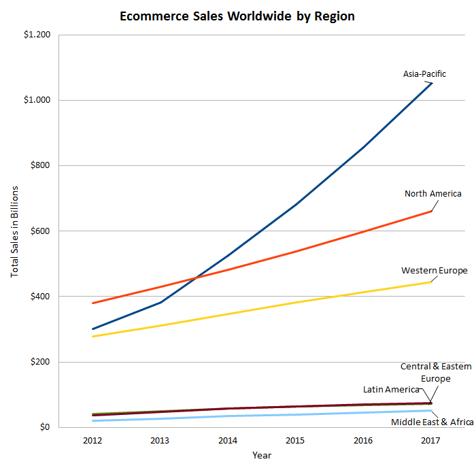Click the chart title 'Ecommerce Sales Worldwide by Region'
This screenshot has width=476, height=468.
pos(237,16)
